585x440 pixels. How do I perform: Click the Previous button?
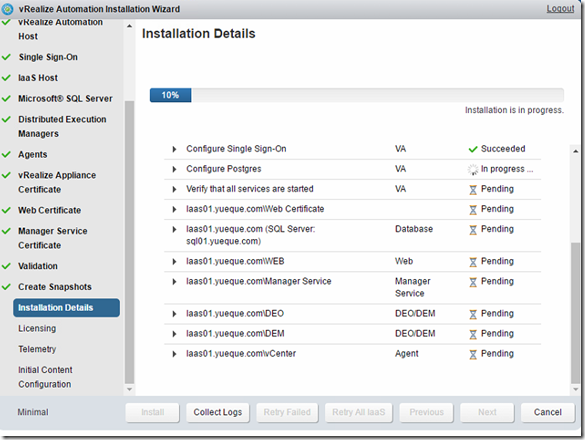click(x=426, y=412)
